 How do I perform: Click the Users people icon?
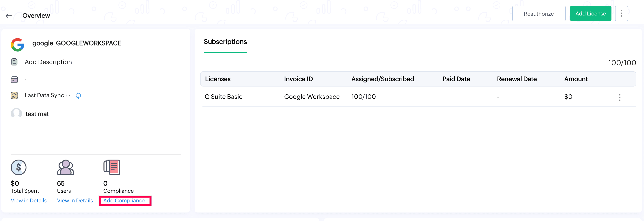click(x=66, y=167)
